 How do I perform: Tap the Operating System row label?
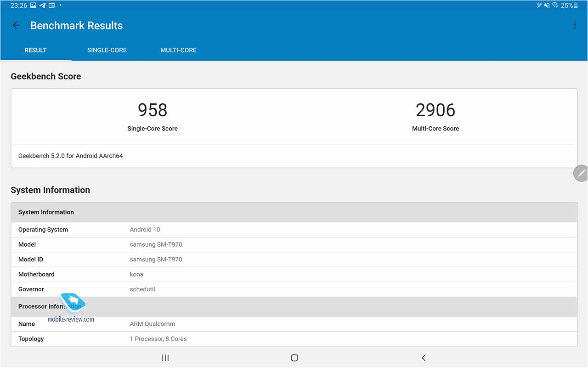pyautogui.click(x=43, y=230)
